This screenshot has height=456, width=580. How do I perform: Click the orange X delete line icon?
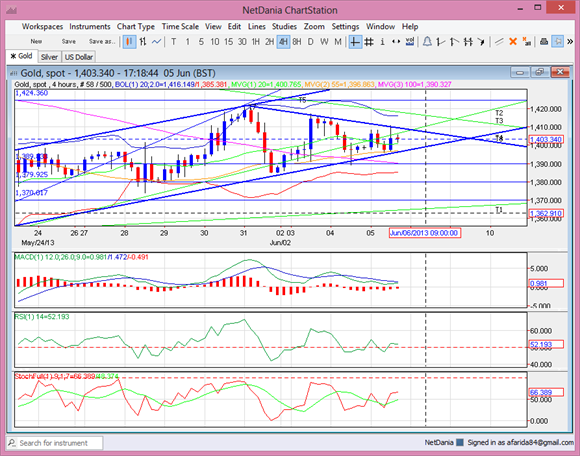pos(513,42)
